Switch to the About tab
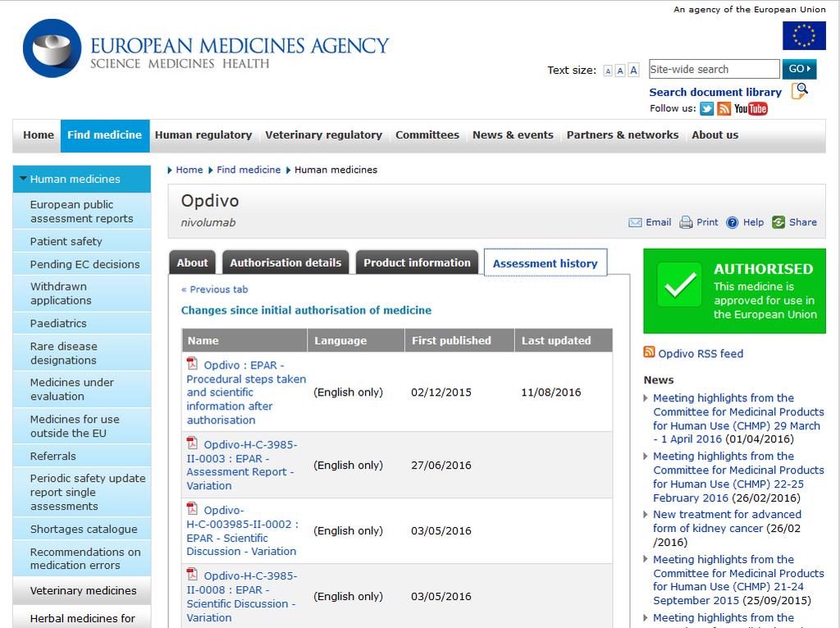The height and width of the screenshot is (628, 840). (192, 262)
